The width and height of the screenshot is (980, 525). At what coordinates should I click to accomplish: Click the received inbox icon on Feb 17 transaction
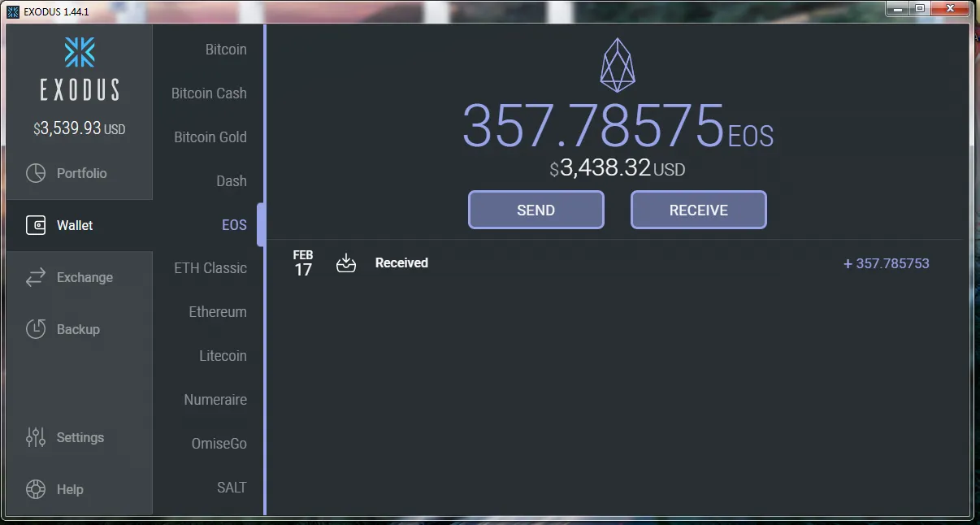(x=346, y=263)
